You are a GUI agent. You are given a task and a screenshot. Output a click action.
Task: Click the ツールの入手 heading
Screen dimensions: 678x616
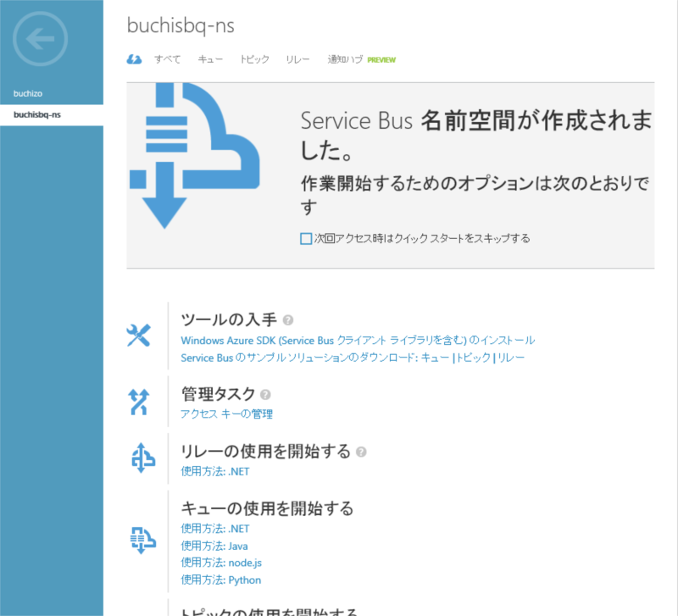[x=229, y=320]
